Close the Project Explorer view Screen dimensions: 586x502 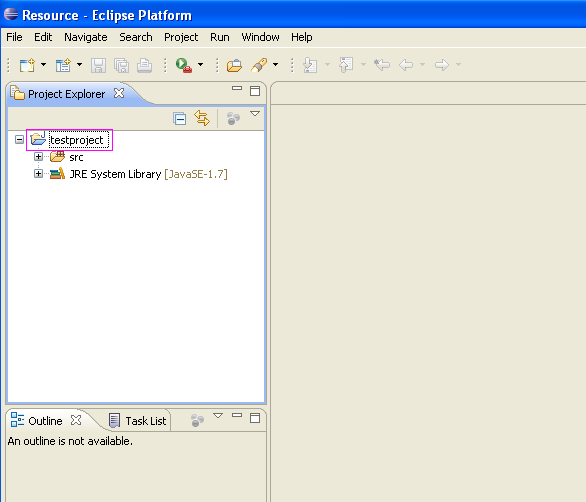coord(119,93)
